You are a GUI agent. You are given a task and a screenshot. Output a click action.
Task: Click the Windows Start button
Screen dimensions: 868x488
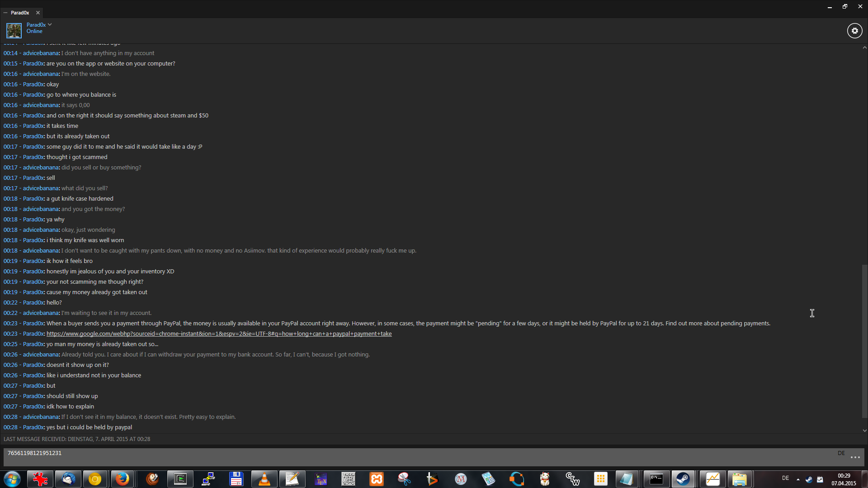pos(12,479)
